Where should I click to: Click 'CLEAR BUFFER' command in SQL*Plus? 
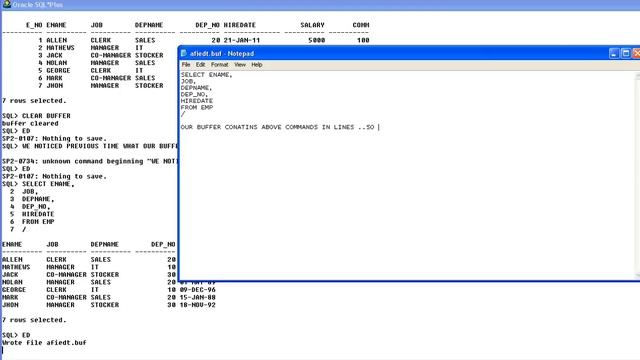click(46, 116)
